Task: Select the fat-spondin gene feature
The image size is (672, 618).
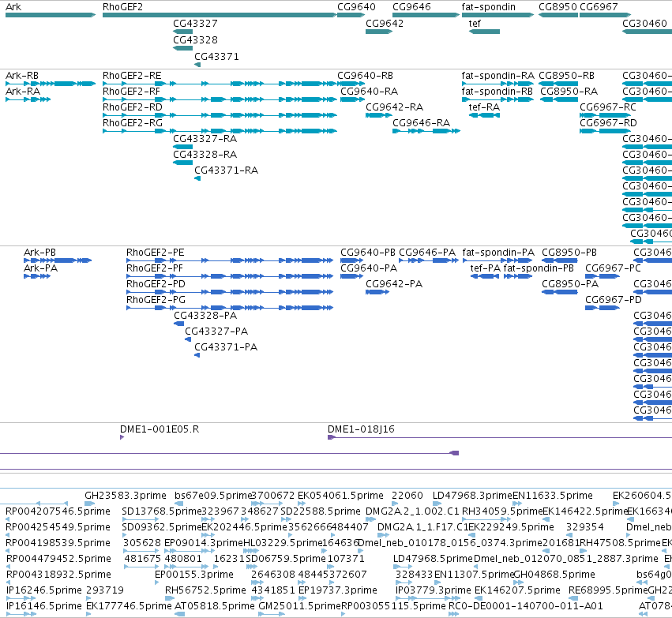Action: click(497, 15)
